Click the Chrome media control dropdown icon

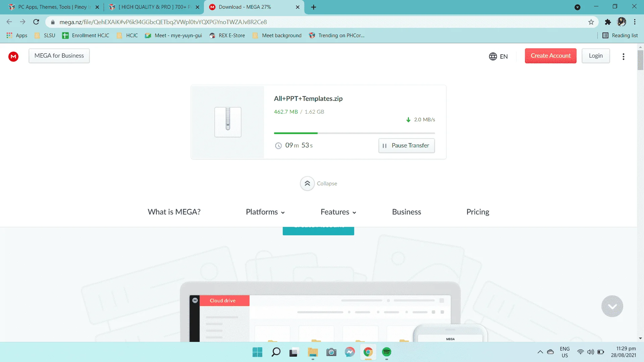[577, 7]
